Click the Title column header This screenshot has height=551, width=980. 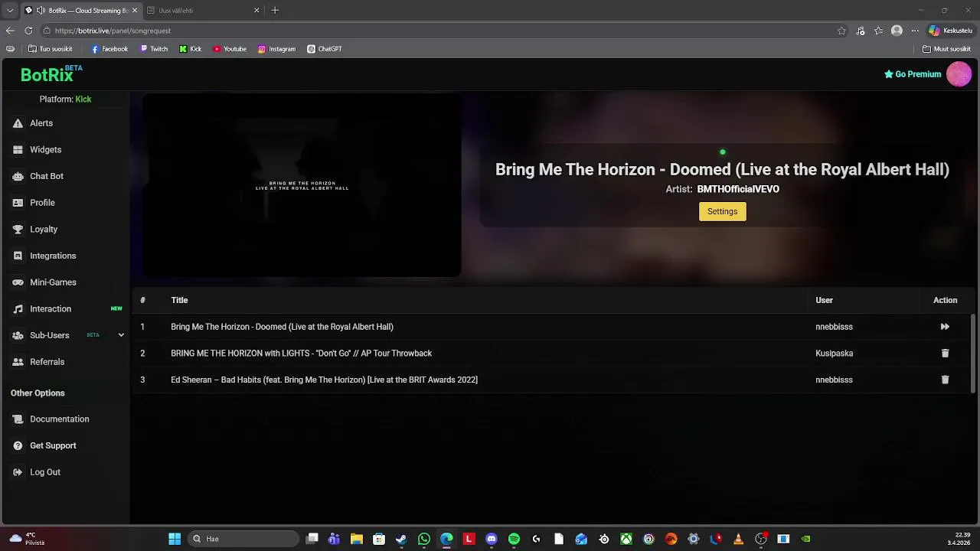coord(179,300)
